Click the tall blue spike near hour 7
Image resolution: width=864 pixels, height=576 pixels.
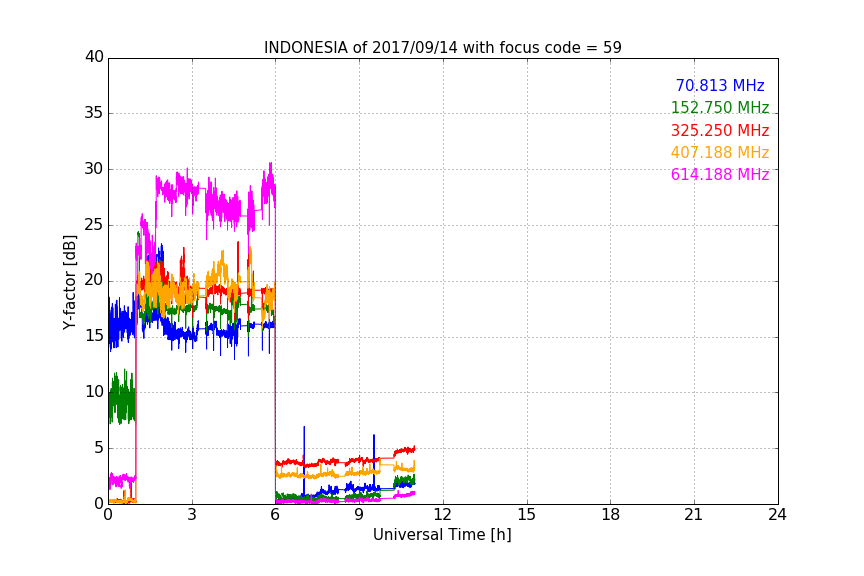304,461
